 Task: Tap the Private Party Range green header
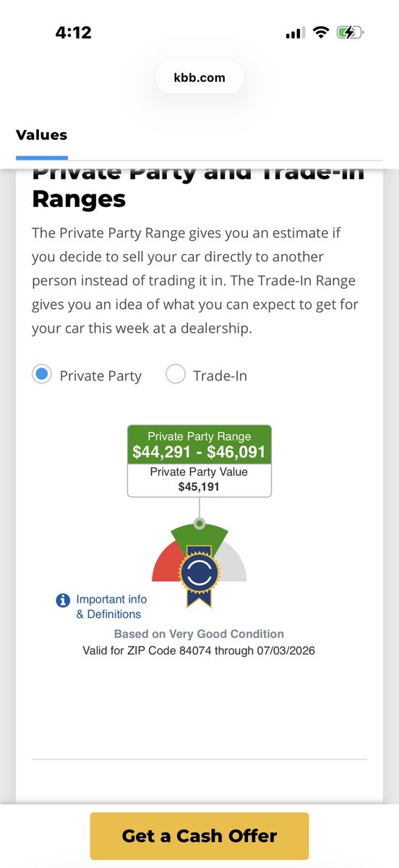(x=199, y=445)
